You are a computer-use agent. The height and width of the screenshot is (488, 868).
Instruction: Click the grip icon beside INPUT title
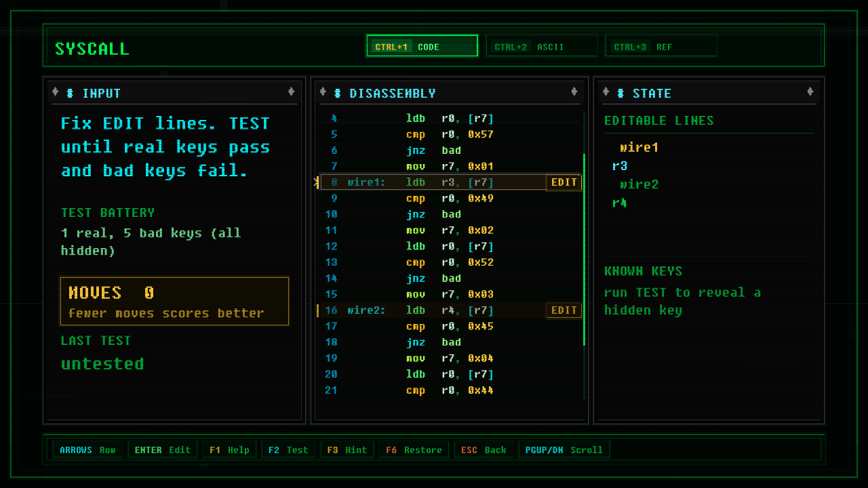point(70,93)
